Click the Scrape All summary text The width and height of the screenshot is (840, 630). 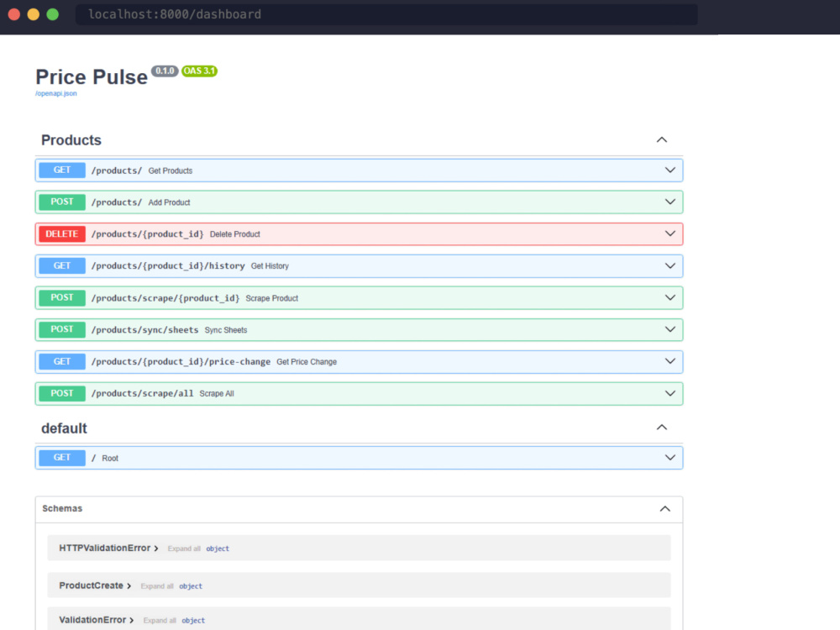(x=217, y=394)
